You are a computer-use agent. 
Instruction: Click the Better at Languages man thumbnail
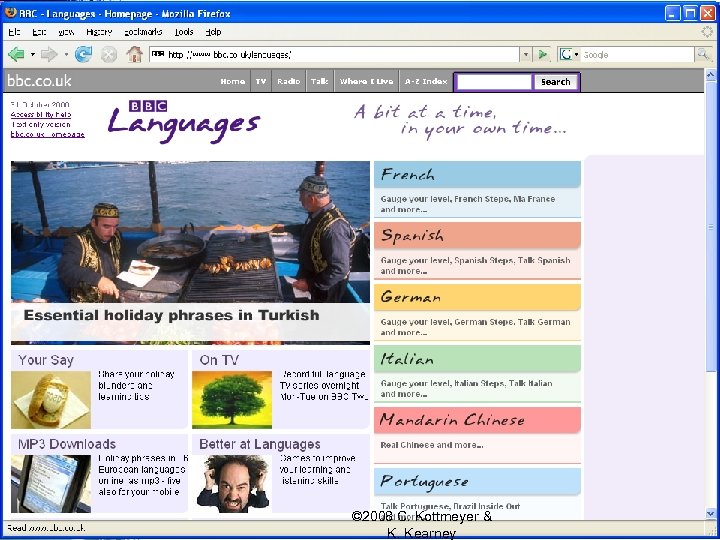[232, 484]
